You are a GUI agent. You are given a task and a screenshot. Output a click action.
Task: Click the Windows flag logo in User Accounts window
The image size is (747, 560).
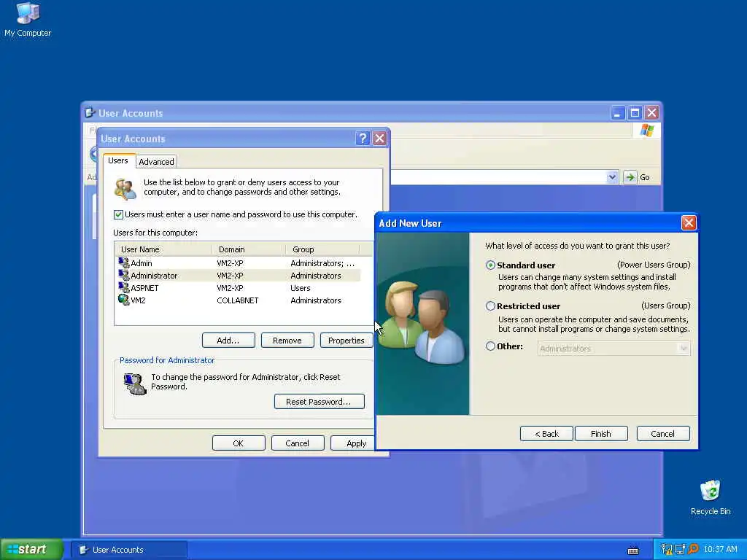(x=647, y=130)
